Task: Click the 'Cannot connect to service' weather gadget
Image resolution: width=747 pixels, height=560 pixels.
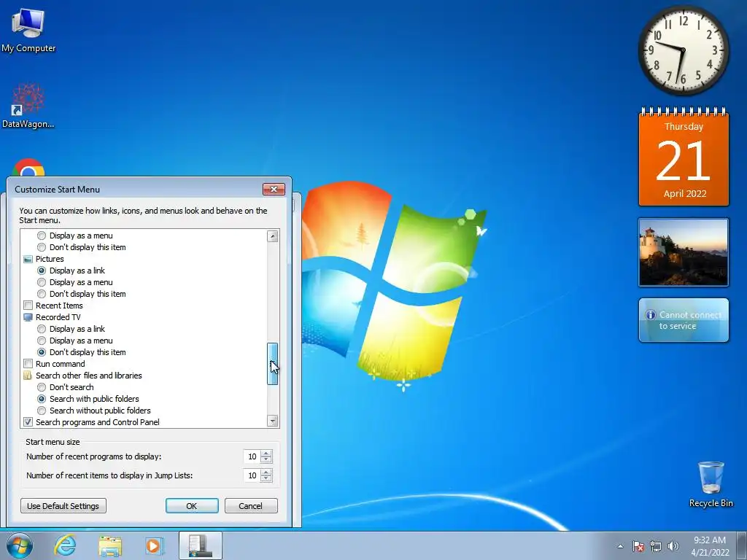Action: [684, 320]
